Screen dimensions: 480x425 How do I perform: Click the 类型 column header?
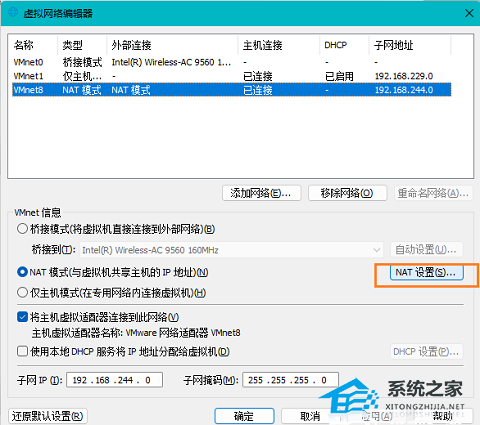point(82,45)
